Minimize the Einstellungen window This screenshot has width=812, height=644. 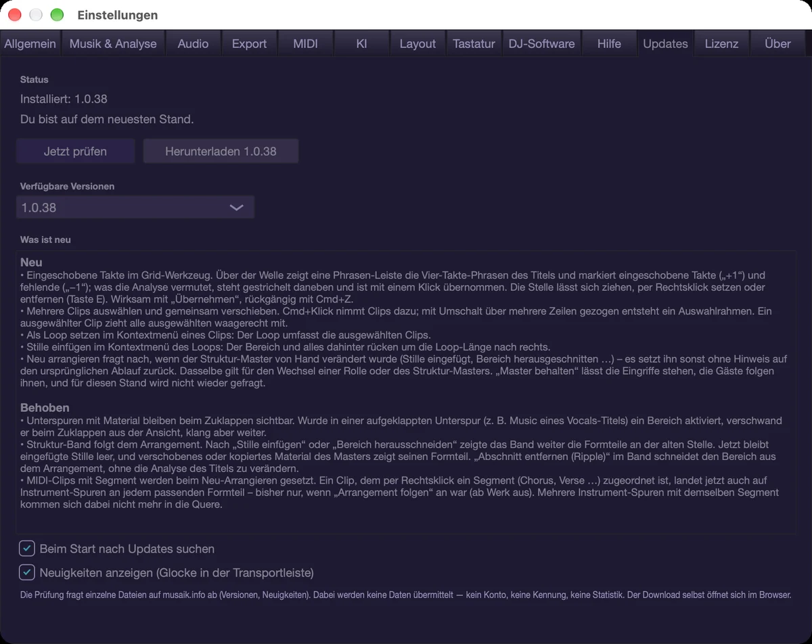36,15
